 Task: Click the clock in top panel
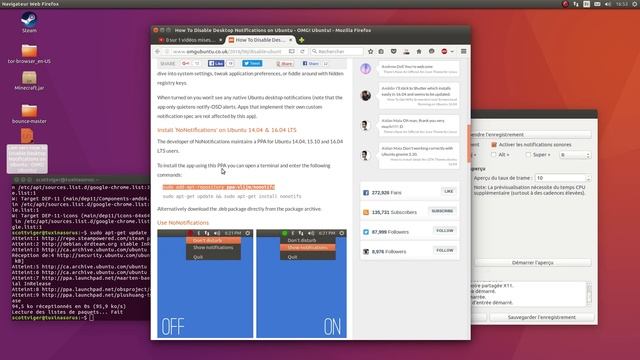pos(622,4)
